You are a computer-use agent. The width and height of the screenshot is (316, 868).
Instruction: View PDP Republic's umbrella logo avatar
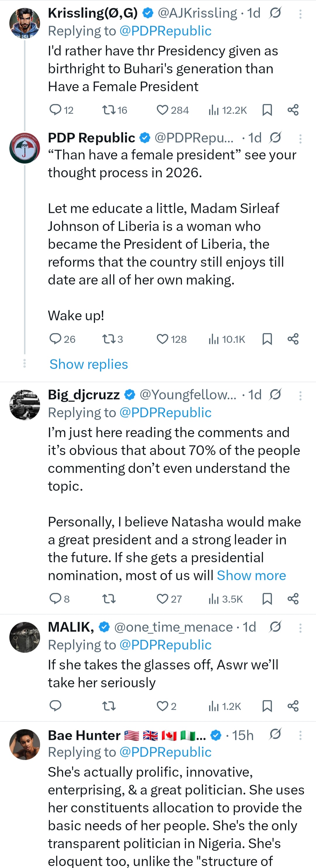click(25, 148)
